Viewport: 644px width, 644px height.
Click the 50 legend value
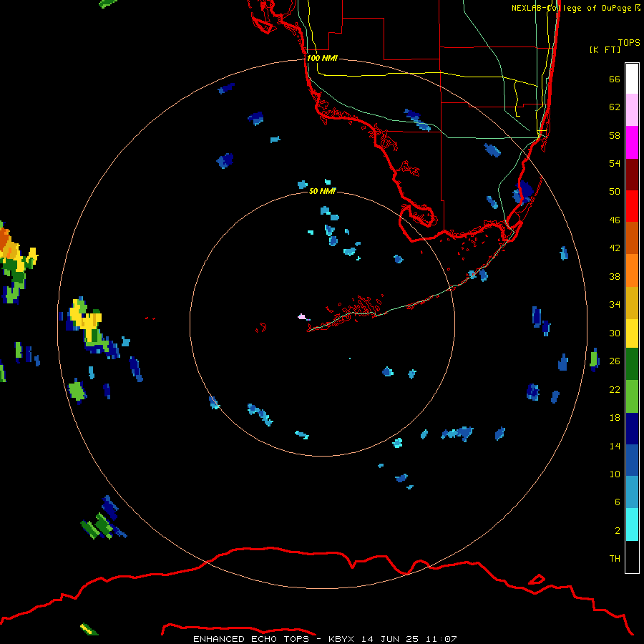615,192
